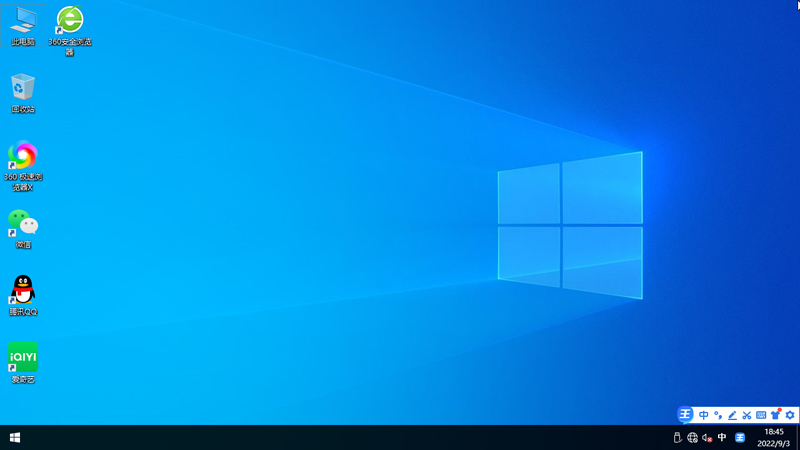Open the clock showing 18:45 2022/9/3

773,438
